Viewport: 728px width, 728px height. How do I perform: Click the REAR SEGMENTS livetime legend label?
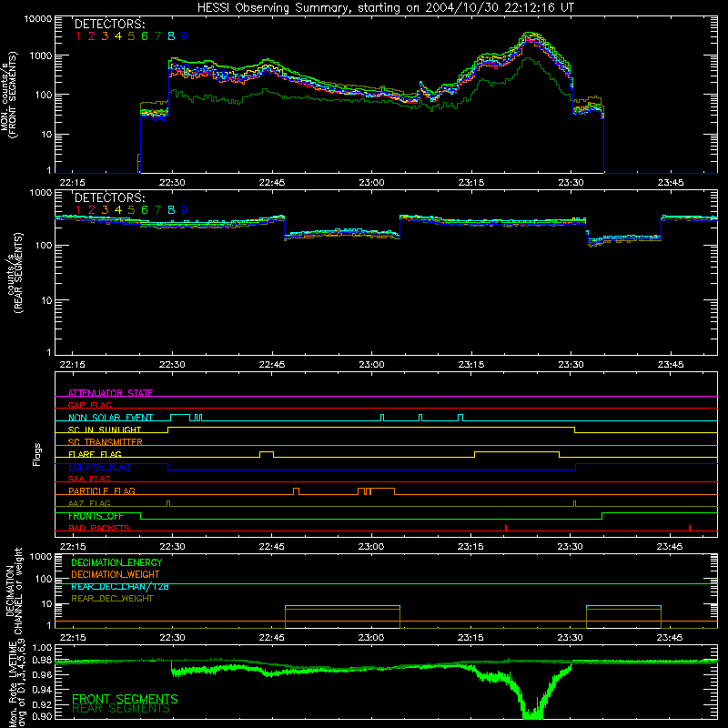tap(121, 709)
